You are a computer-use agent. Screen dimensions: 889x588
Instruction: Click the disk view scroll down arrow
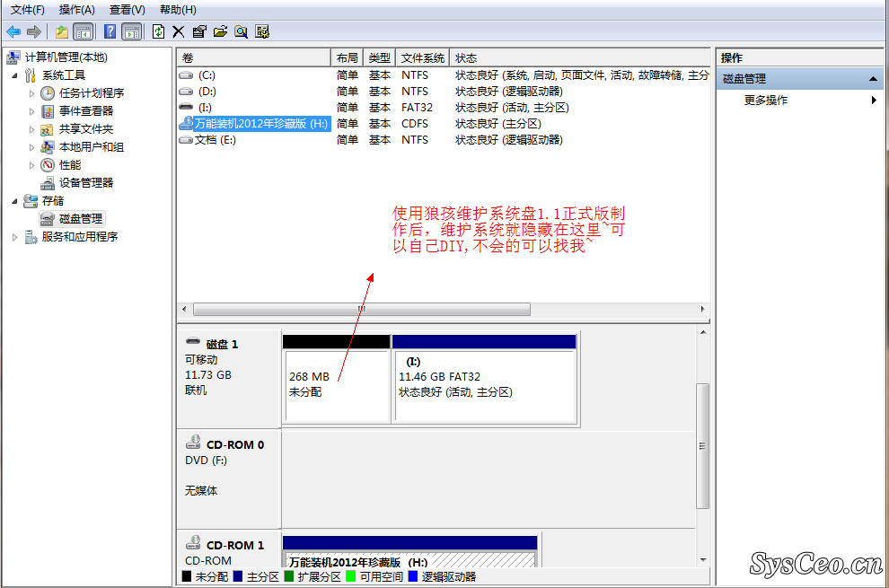click(703, 559)
